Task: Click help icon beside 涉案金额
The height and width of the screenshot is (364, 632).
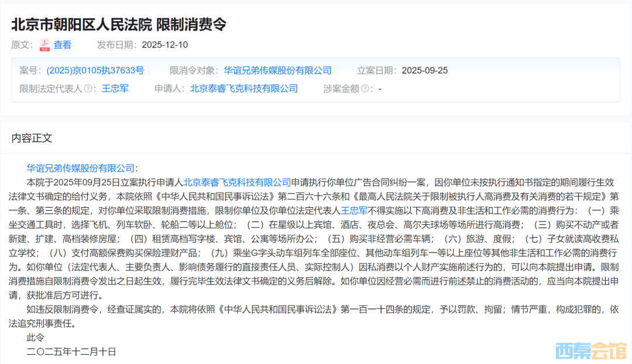Action: (365, 89)
